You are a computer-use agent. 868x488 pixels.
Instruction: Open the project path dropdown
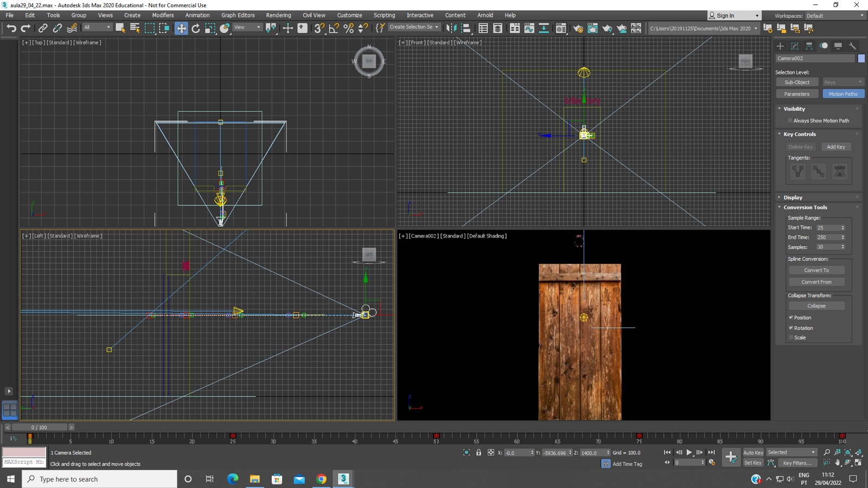[x=703, y=28]
